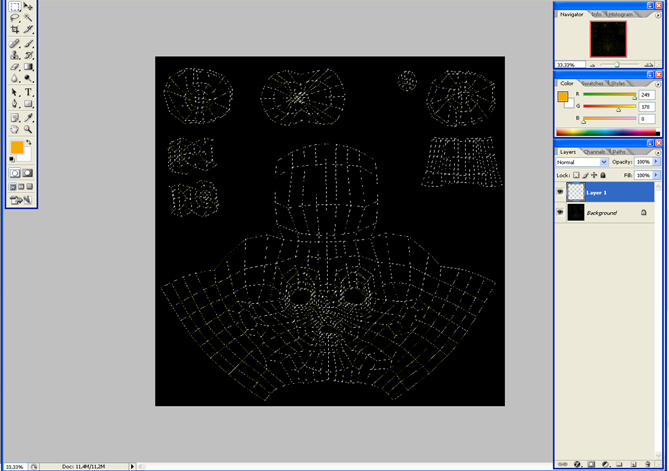Select the Eyedropper tool
The height and width of the screenshot is (471, 669).
pos(28,117)
